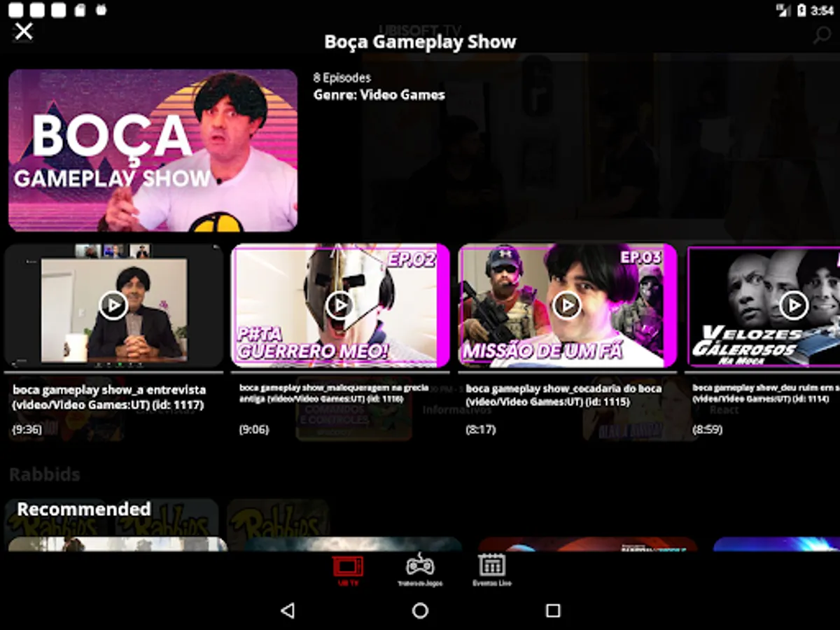This screenshot has width=840, height=630.
Task: Tap the Android recent apps button
Action: tap(553, 610)
